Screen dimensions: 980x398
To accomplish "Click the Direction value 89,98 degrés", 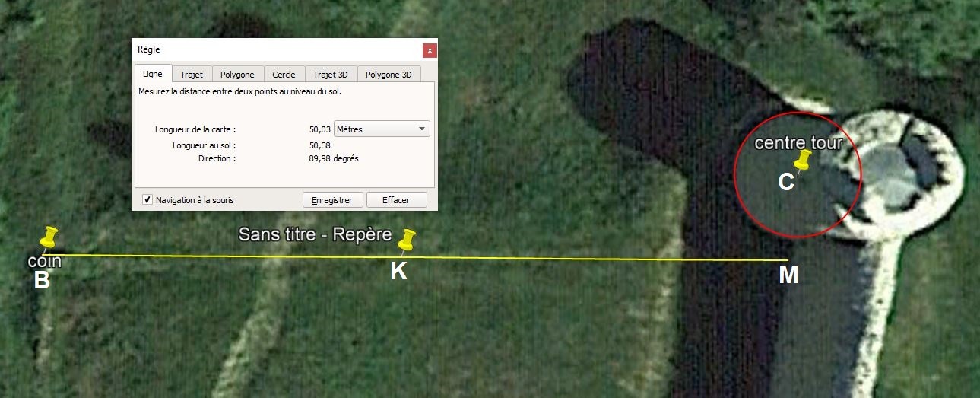I will 333,158.
